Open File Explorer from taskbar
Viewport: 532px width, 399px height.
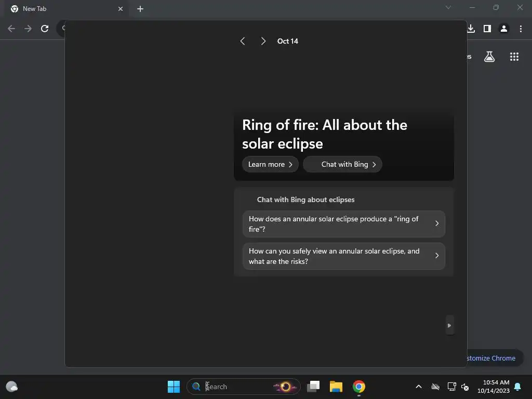pos(336,387)
